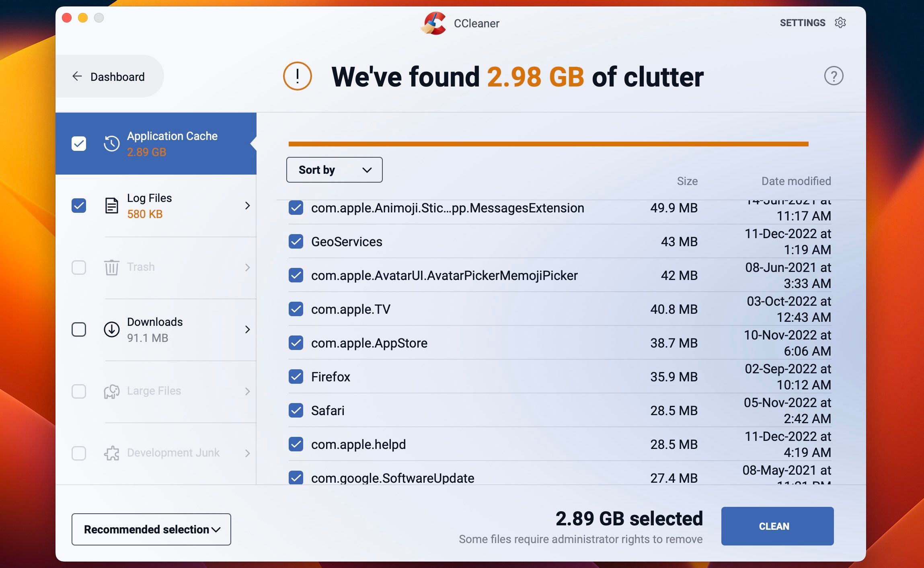Select the Application Cache category
The width and height of the screenshot is (924, 568).
[x=172, y=144]
